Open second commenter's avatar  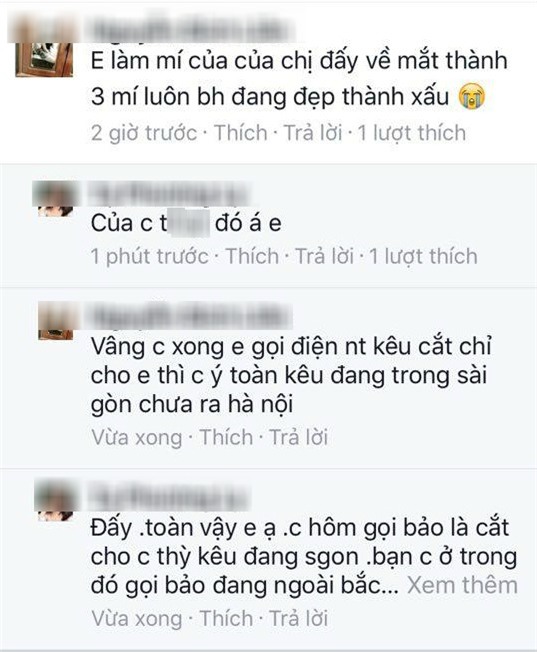click(x=56, y=199)
